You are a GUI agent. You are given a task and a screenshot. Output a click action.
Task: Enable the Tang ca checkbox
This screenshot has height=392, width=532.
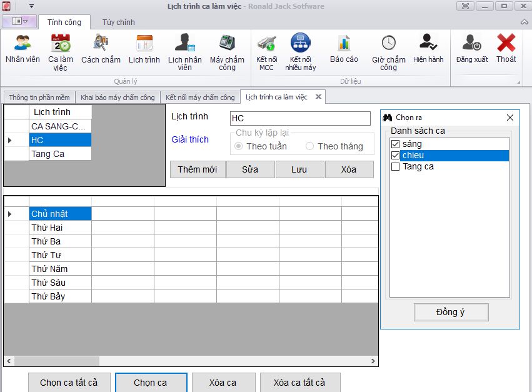tap(395, 167)
